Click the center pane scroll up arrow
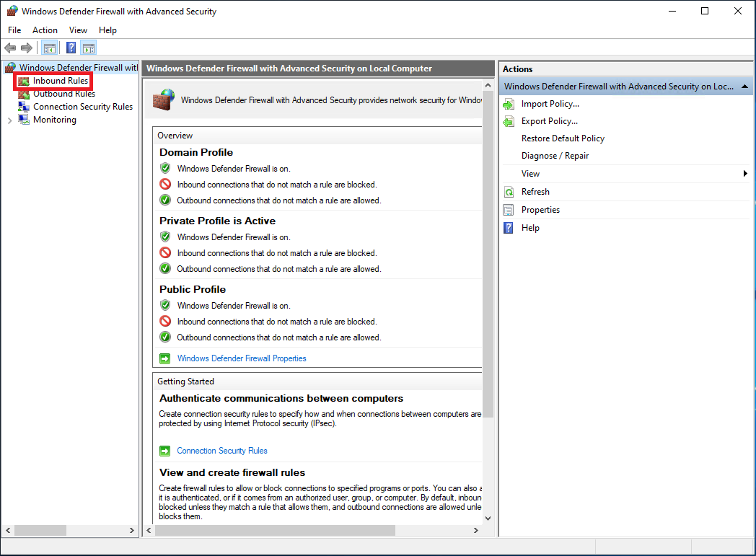756x556 pixels. (x=488, y=85)
